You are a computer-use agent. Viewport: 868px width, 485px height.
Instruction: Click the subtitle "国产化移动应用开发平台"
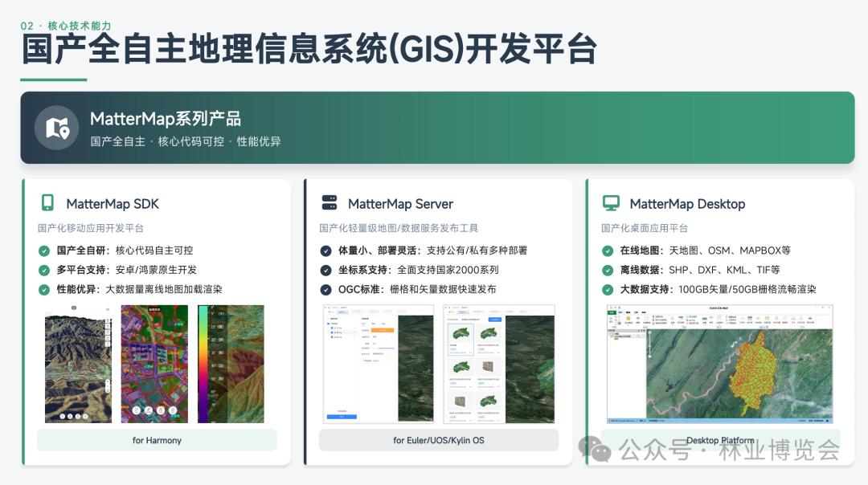[91, 228]
